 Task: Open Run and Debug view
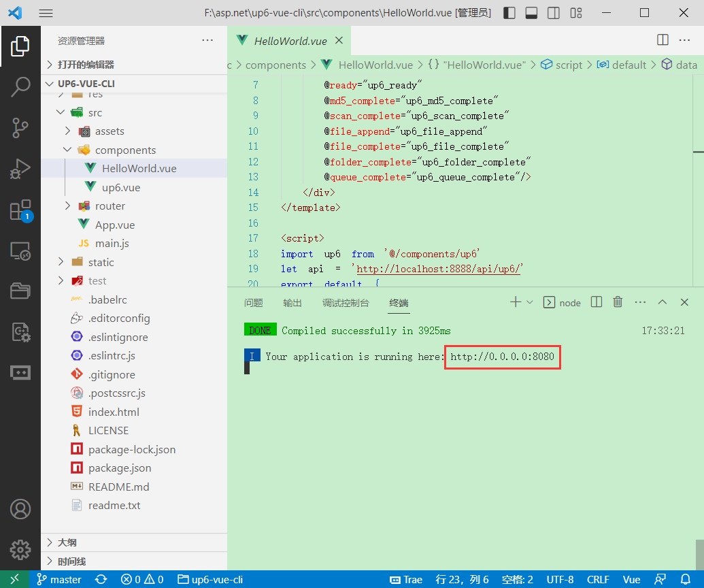click(20, 169)
